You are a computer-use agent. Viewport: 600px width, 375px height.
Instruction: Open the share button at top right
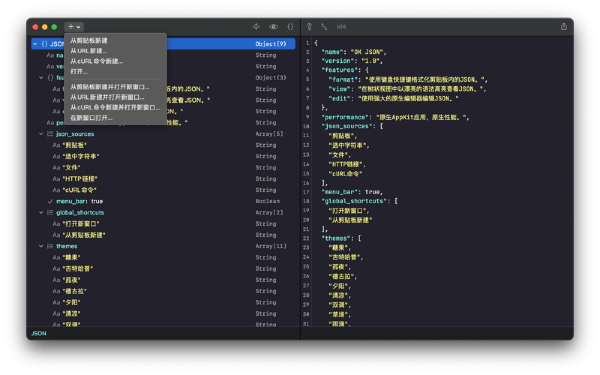(564, 26)
